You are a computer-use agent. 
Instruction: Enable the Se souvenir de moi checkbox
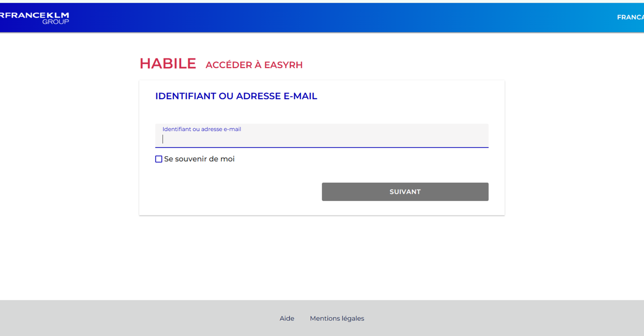point(158,159)
